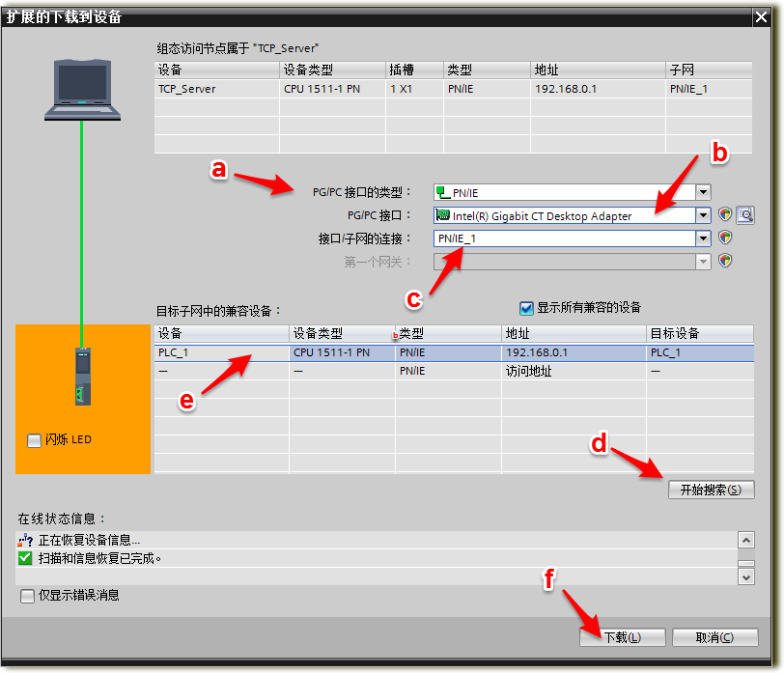The width and height of the screenshot is (784, 673).
Task: Click 插槽 column header
Action: pos(414,70)
